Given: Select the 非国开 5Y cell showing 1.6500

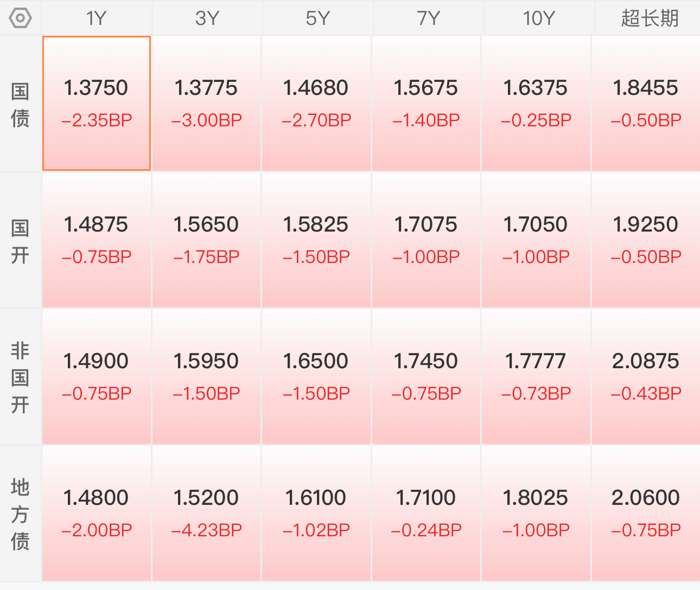Looking at the screenshot, I should click(x=316, y=377).
